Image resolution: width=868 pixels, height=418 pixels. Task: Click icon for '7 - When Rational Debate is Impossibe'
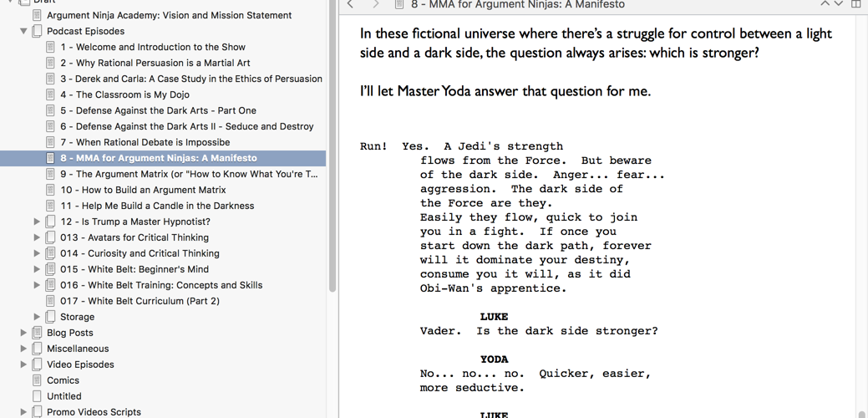pyautogui.click(x=51, y=142)
